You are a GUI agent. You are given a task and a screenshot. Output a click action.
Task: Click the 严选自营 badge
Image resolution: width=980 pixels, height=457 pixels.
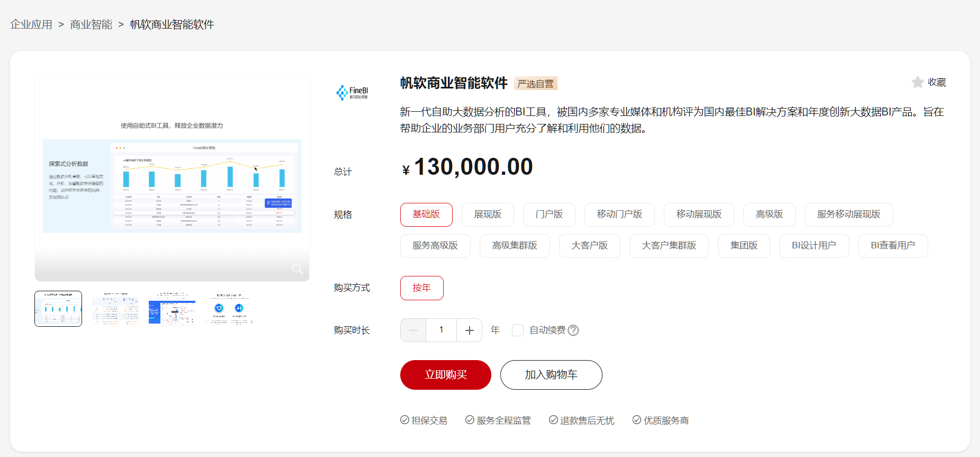click(536, 84)
